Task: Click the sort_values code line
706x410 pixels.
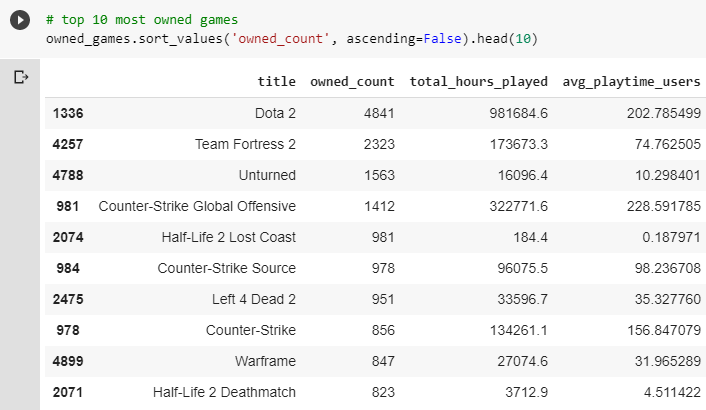Action: [292, 39]
